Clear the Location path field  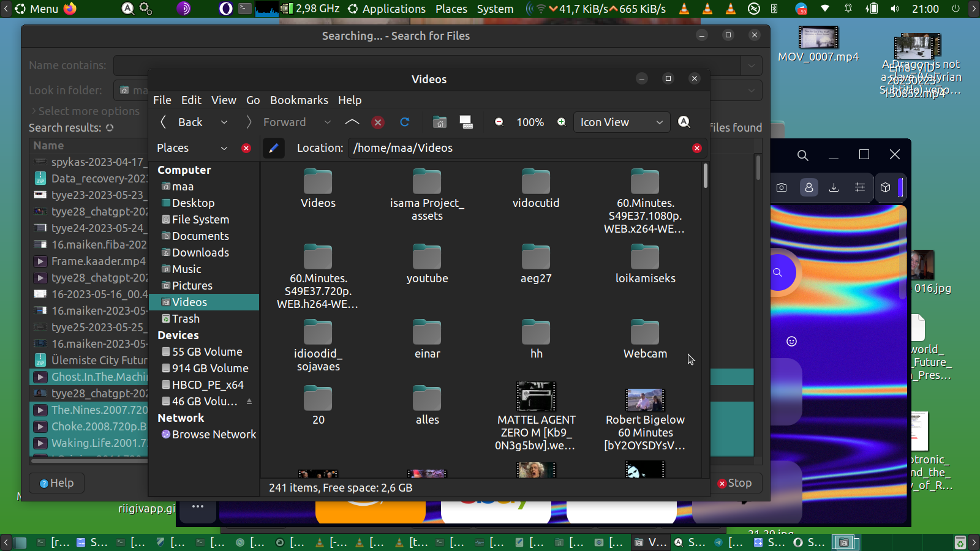coord(696,148)
